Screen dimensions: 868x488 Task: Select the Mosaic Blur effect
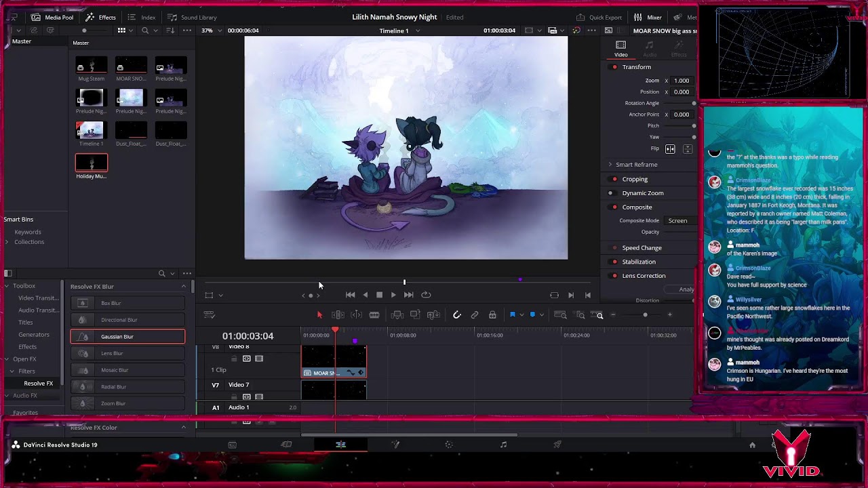click(127, 370)
